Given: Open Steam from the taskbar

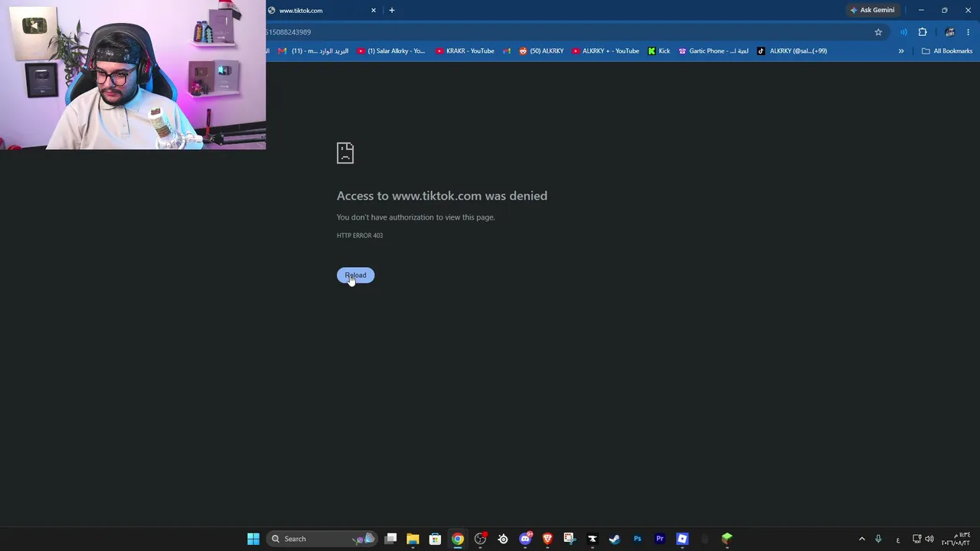Looking at the screenshot, I should coord(615,539).
